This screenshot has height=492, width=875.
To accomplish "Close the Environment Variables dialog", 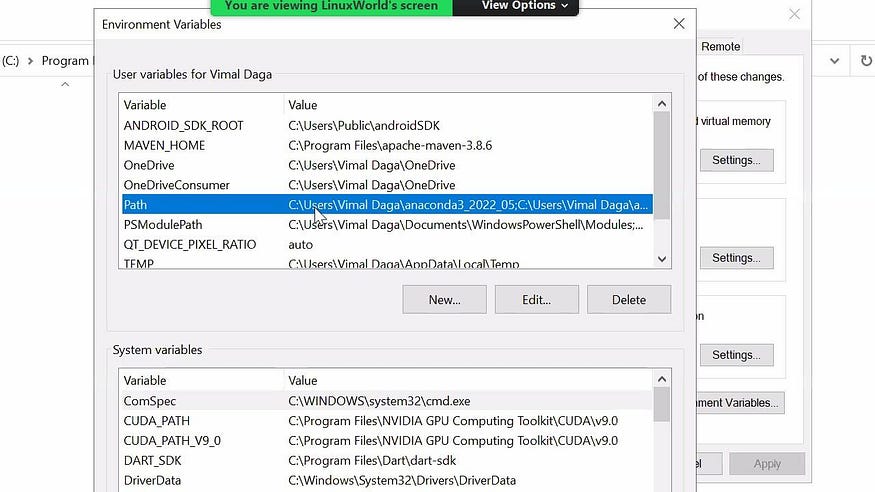I will click(x=679, y=24).
